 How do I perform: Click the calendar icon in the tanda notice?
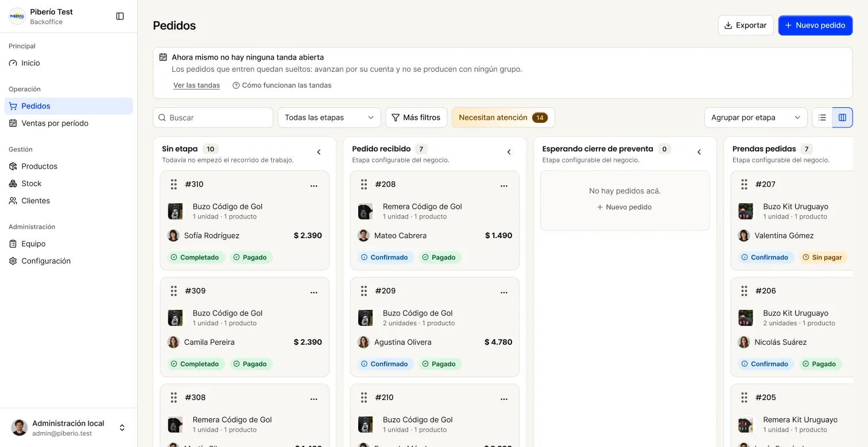tap(163, 57)
